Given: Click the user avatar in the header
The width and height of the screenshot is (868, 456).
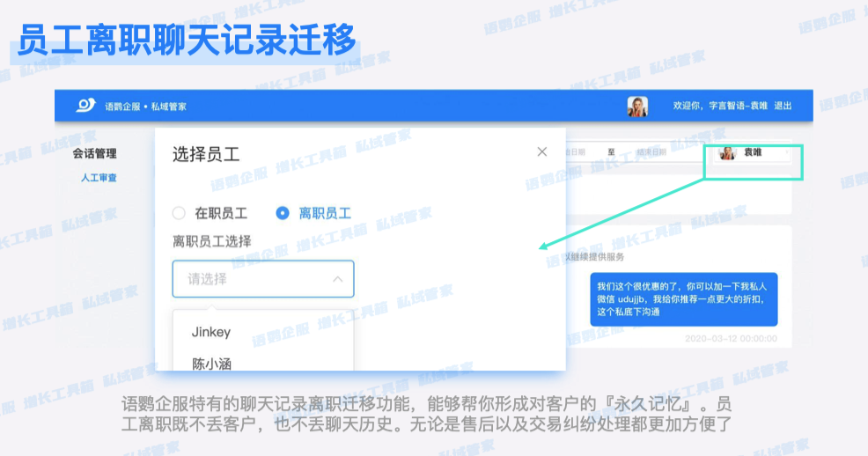Looking at the screenshot, I should pos(637,107).
